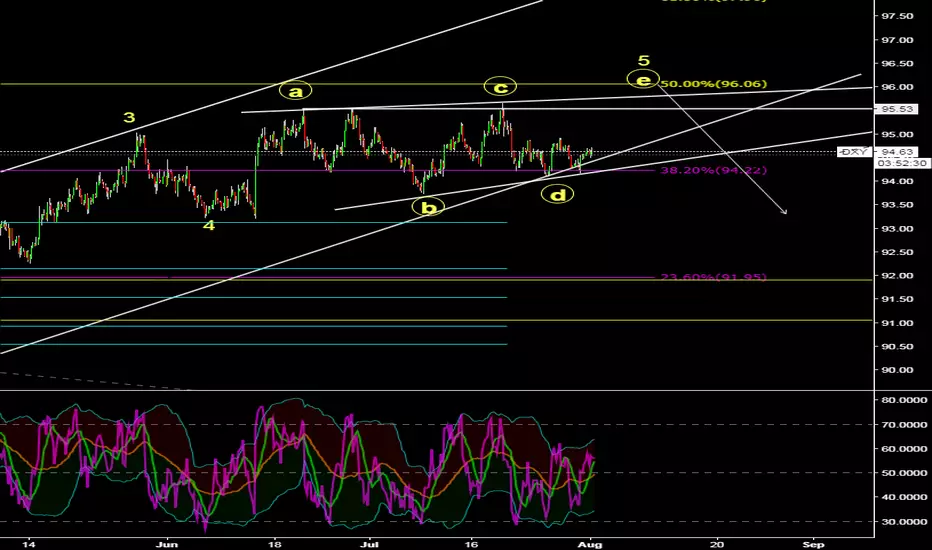The width and height of the screenshot is (932, 550).
Task: Click the 95.53 horizontal line price tag
Action: [x=897, y=109]
